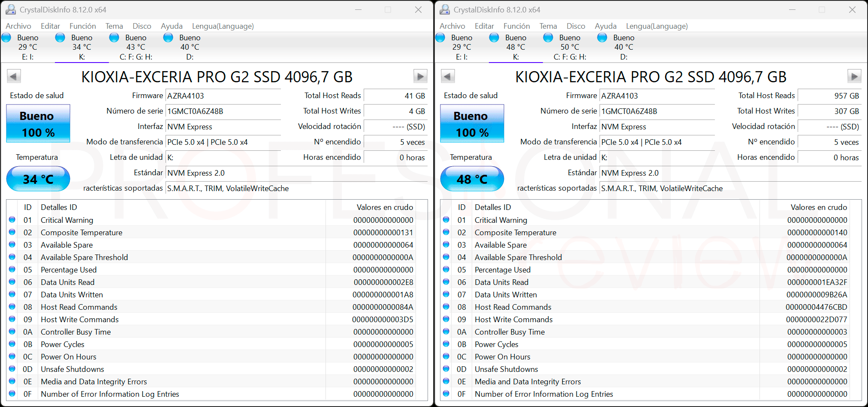
Task: Select E: I: disk status orb in right window
Action: pos(440,38)
